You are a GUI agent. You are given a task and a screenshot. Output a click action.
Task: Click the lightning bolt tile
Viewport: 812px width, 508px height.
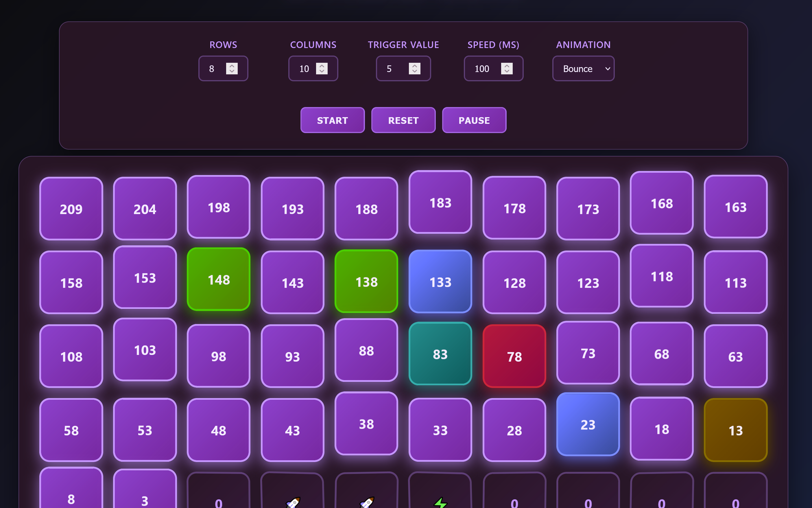(x=440, y=494)
